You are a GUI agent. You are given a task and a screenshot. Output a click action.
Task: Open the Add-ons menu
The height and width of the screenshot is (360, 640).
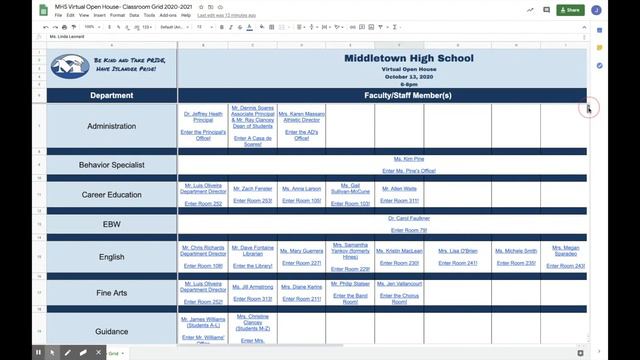click(168, 15)
